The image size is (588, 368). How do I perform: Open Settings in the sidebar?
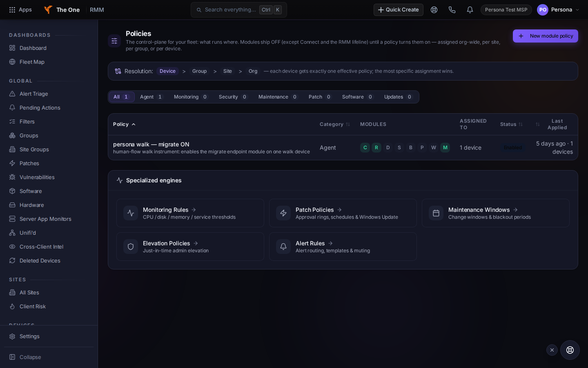(49, 336)
